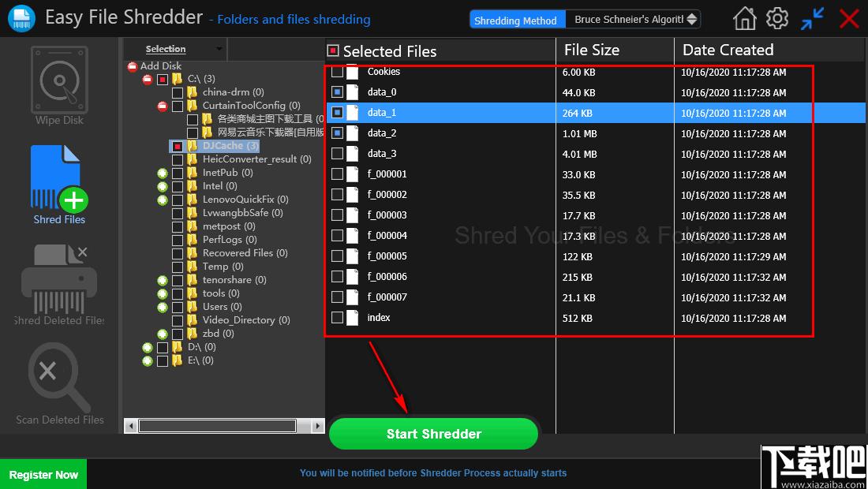Uncheck the data_1 file checkbox
Screen dimensions: 868x489
[337, 112]
